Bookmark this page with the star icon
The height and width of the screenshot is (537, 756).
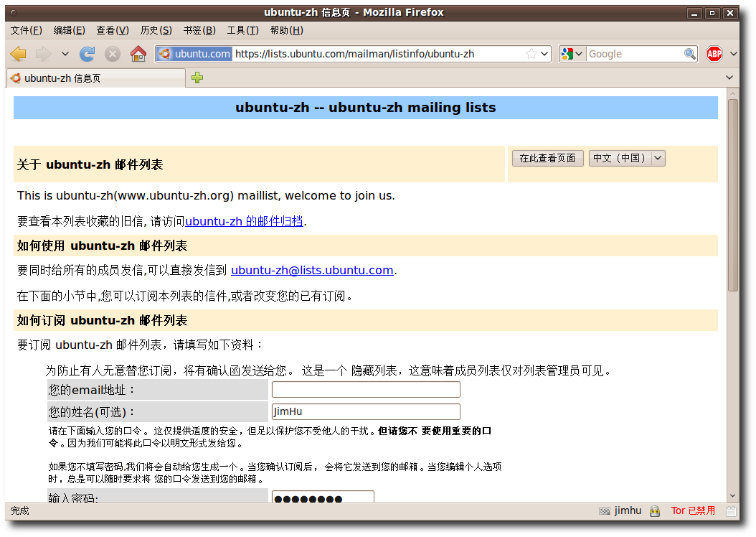531,54
